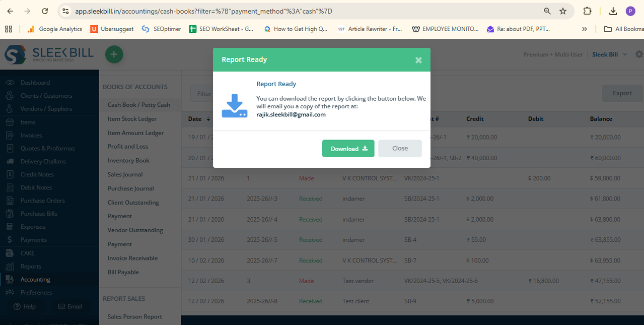
Task: Click the Reports chart icon
Action: 10,266
